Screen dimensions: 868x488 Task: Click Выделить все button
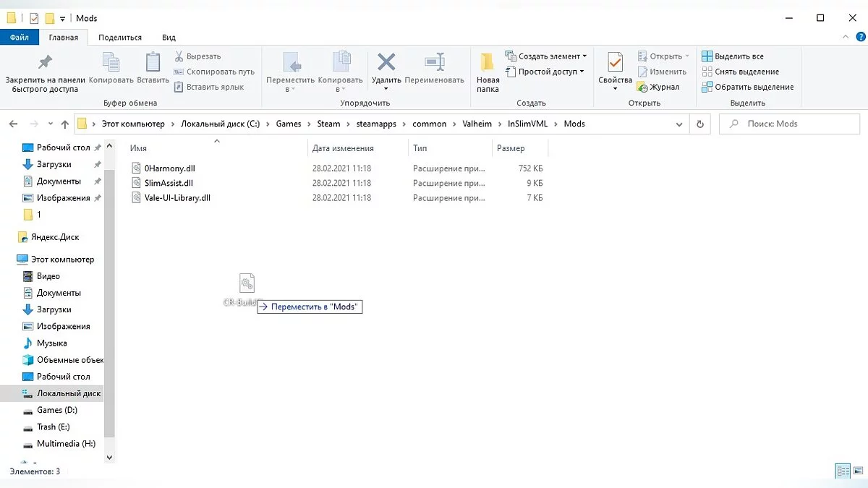point(733,56)
